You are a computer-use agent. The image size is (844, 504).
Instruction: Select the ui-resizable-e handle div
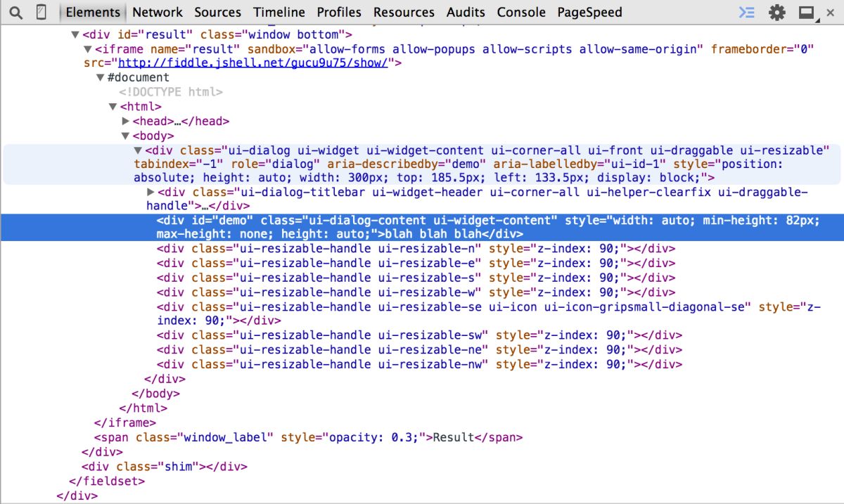[x=416, y=264]
